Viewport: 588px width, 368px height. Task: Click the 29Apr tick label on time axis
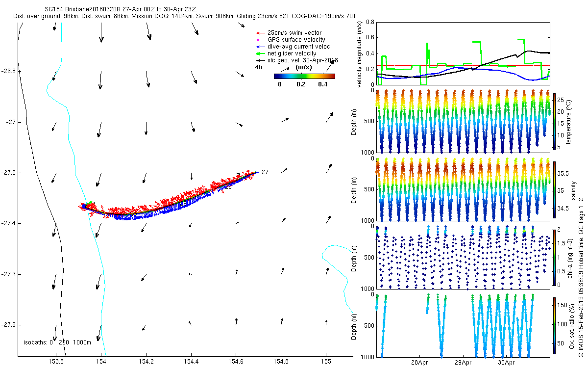point(463,364)
